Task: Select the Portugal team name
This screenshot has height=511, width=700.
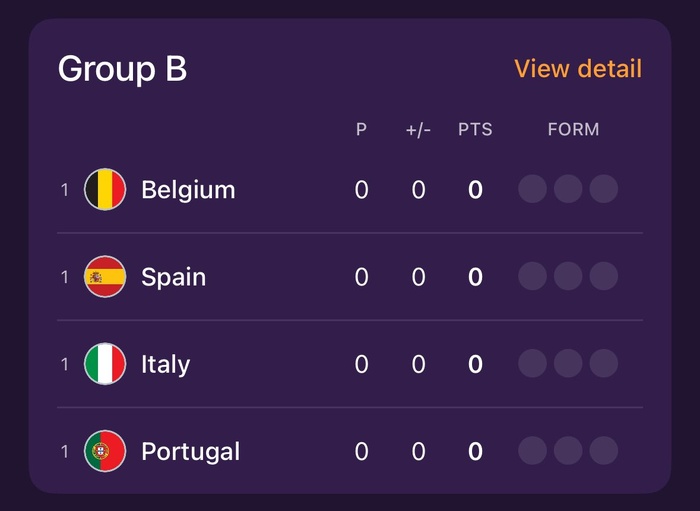Action: [190, 451]
